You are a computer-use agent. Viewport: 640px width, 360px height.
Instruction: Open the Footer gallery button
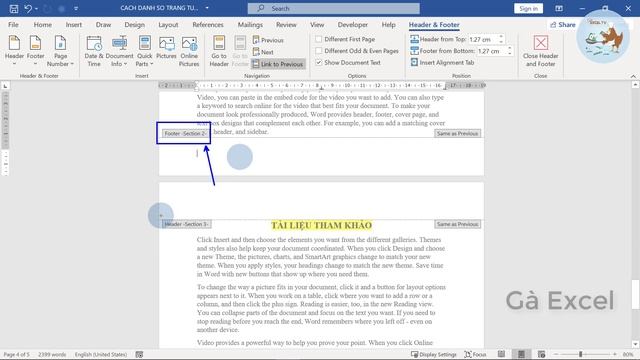tap(36, 51)
